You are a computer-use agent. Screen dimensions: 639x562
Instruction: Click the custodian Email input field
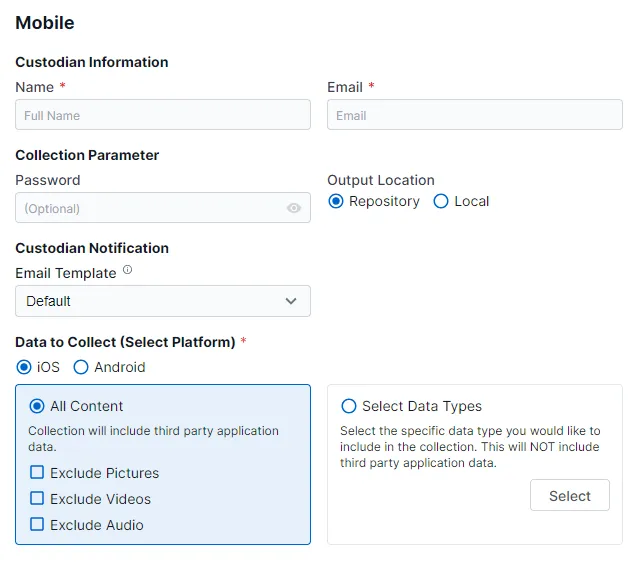tap(474, 115)
